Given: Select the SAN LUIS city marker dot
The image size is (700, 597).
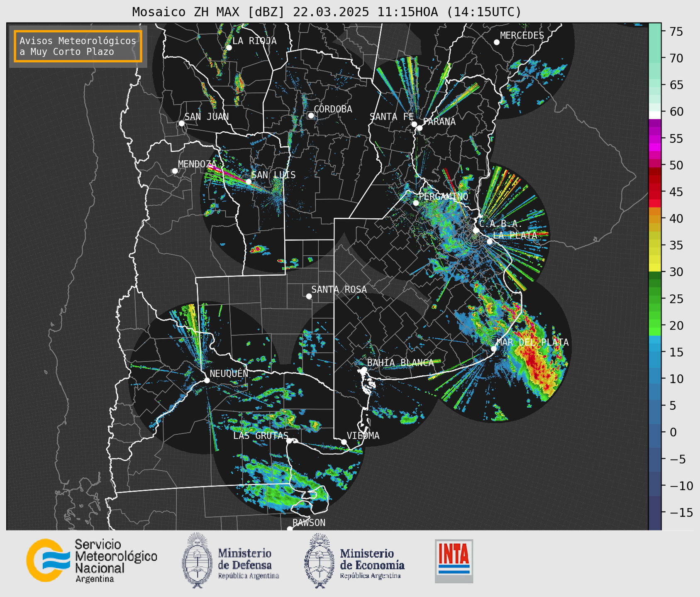Looking at the screenshot, I should pyautogui.click(x=249, y=182).
